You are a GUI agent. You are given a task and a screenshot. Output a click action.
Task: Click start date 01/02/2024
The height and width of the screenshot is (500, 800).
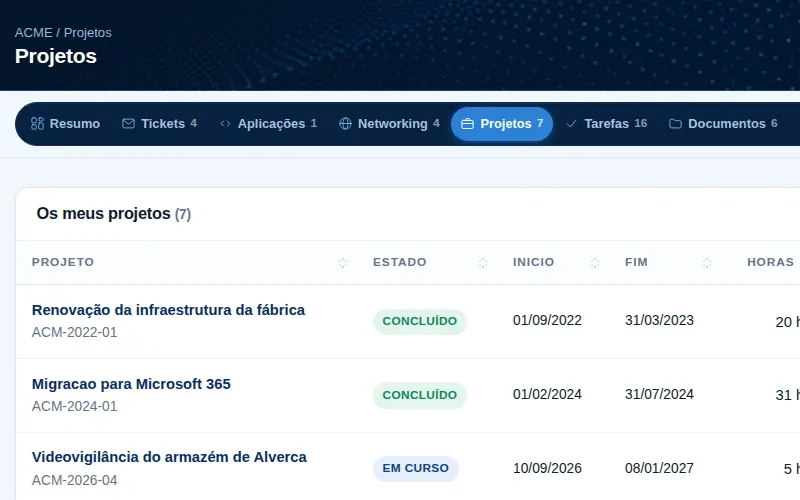click(547, 394)
